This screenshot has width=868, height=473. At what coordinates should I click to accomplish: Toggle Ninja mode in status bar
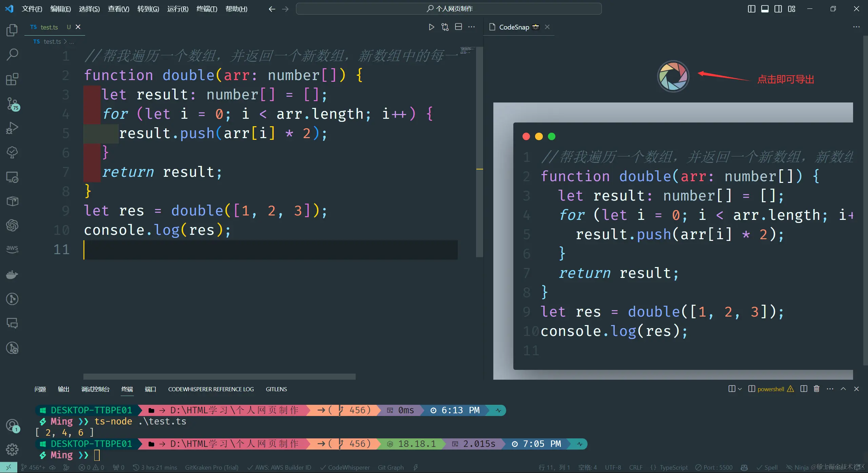point(797,467)
